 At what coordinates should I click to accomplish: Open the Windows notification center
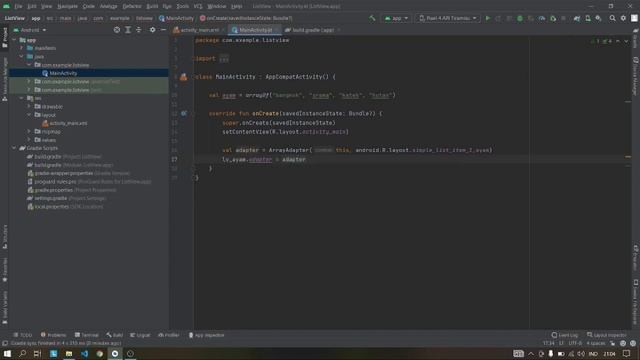pyautogui.click(x=627, y=354)
